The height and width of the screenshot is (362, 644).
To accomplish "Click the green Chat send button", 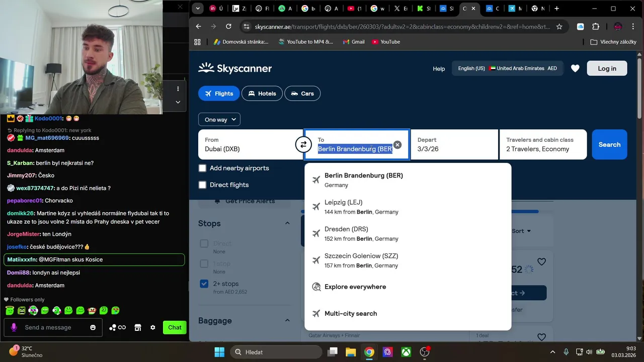I will pos(175,327).
